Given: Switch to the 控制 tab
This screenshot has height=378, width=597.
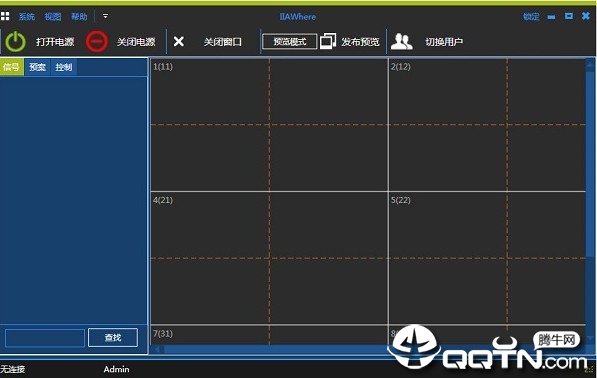Looking at the screenshot, I should [64, 67].
